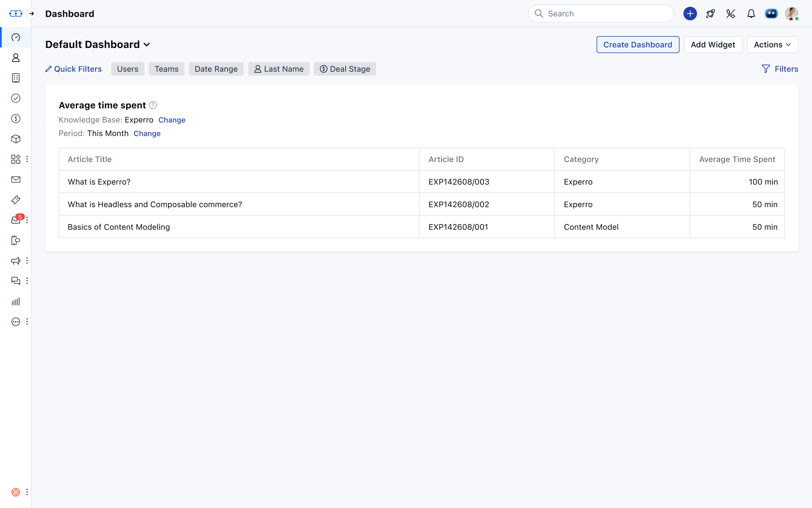
Task: Select the Deal Stage quick filter
Action: tap(345, 69)
